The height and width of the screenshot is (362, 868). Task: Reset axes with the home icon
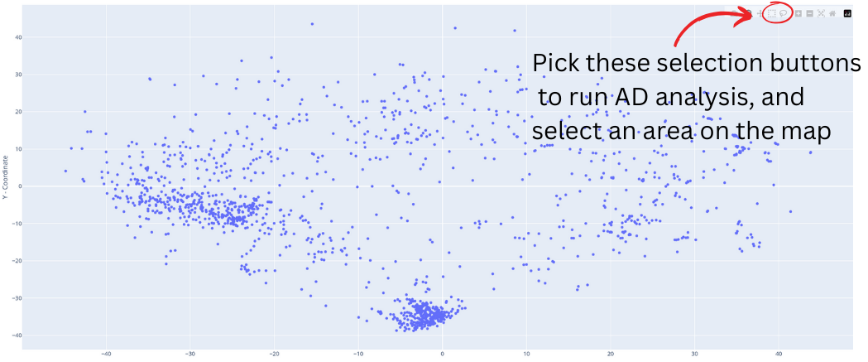(x=832, y=13)
